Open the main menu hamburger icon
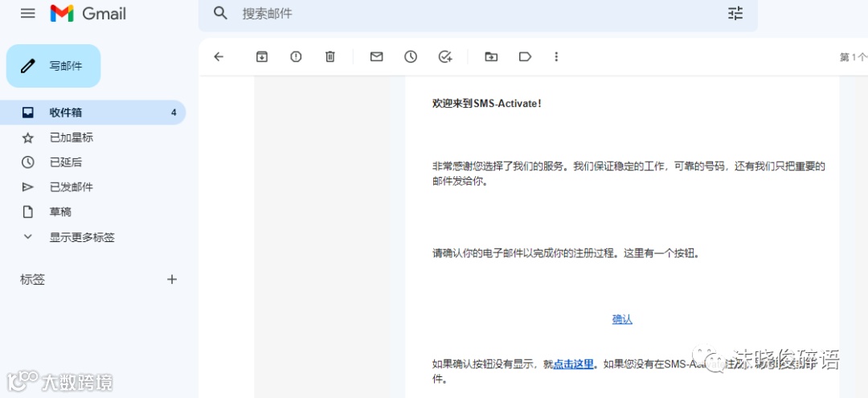 pos(27,14)
